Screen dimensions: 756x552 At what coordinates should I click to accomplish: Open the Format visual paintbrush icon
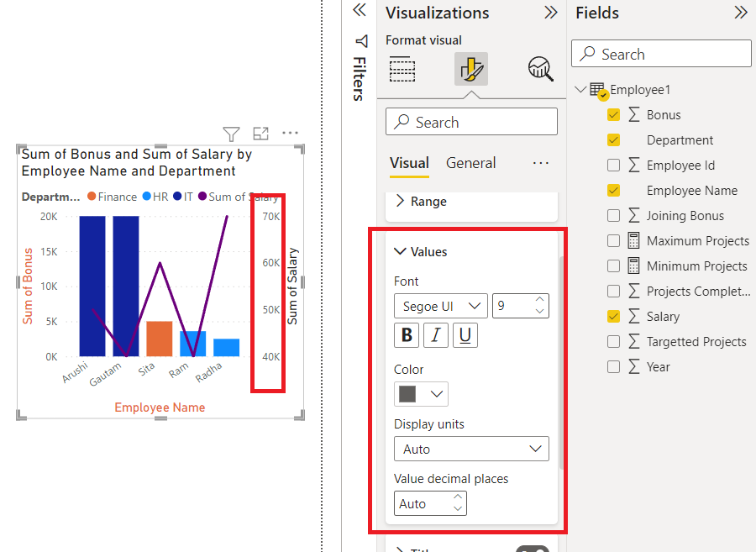pos(471,69)
